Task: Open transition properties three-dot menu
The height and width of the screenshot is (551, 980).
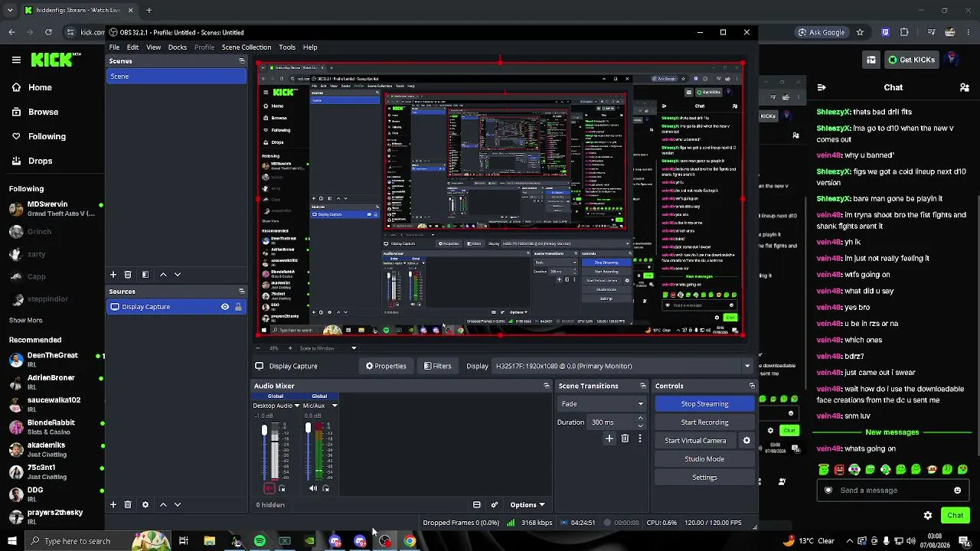Action: click(x=640, y=439)
